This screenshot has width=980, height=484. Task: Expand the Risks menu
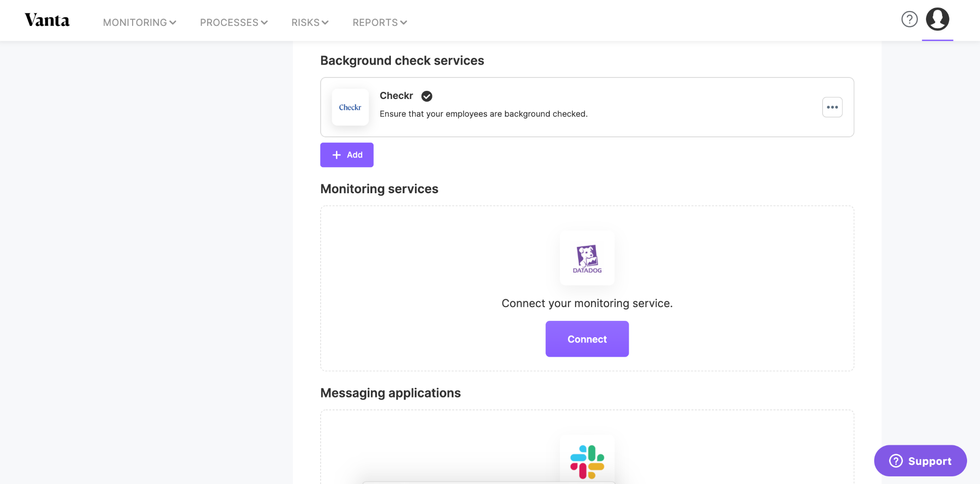[310, 22]
